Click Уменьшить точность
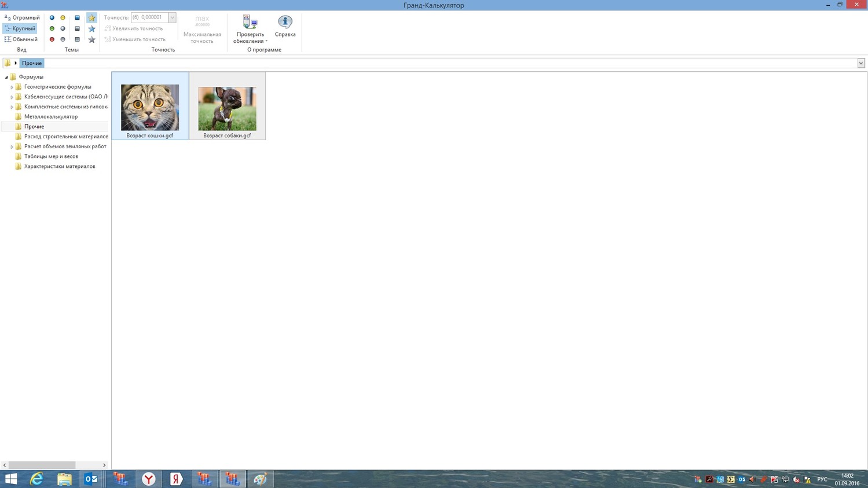The width and height of the screenshot is (868, 488). point(135,39)
